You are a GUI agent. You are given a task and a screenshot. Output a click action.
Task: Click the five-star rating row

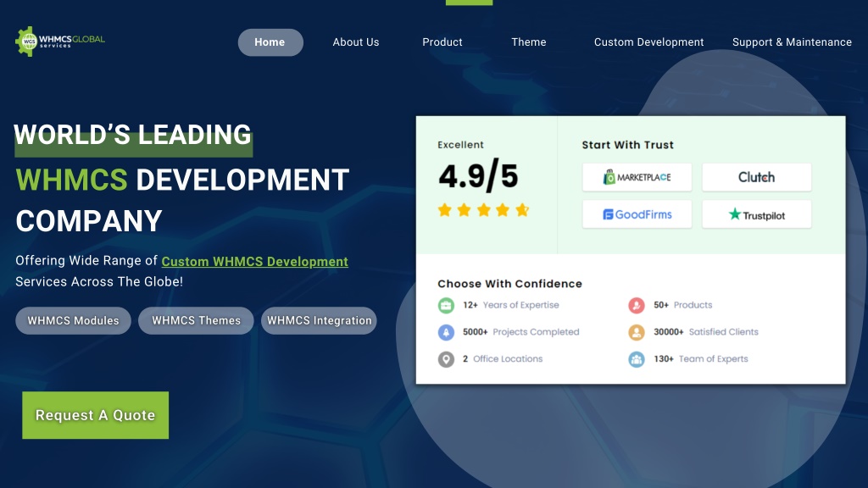pyautogui.click(x=483, y=210)
